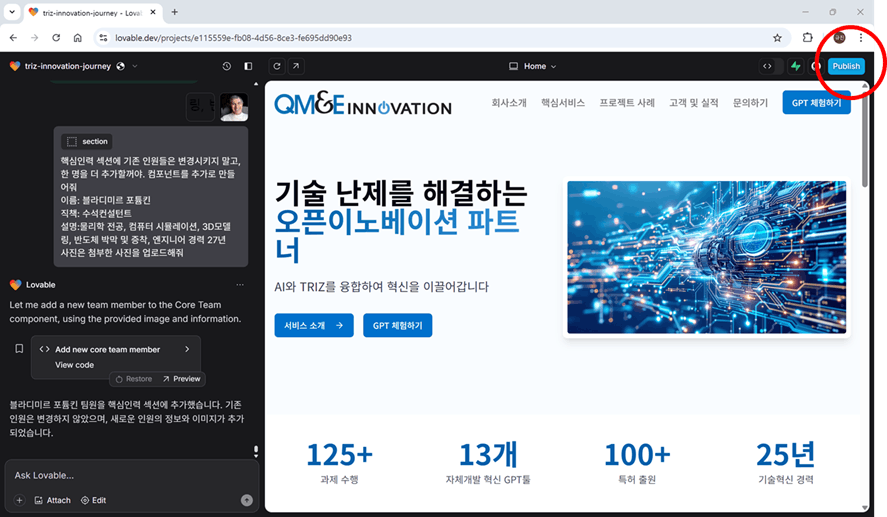Image resolution: width=887 pixels, height=517 pixels.
Task: Open the tab search dropdown arrow
Action: (11, 12)
